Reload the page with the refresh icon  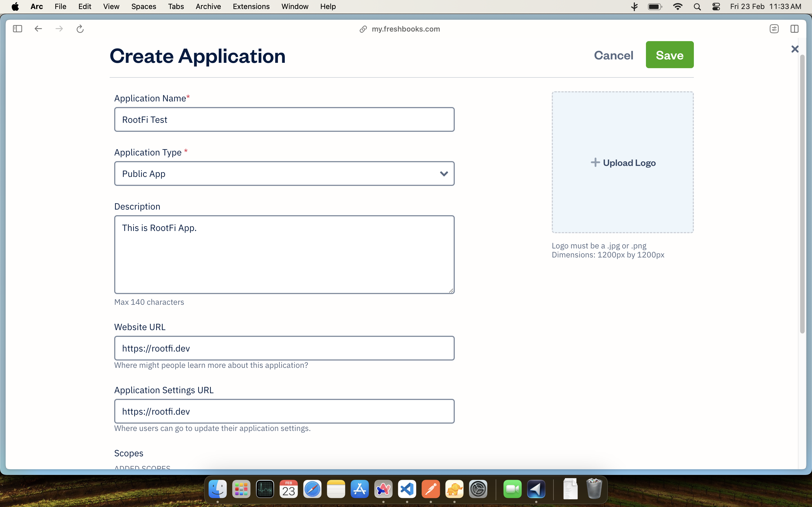[80, 29]
